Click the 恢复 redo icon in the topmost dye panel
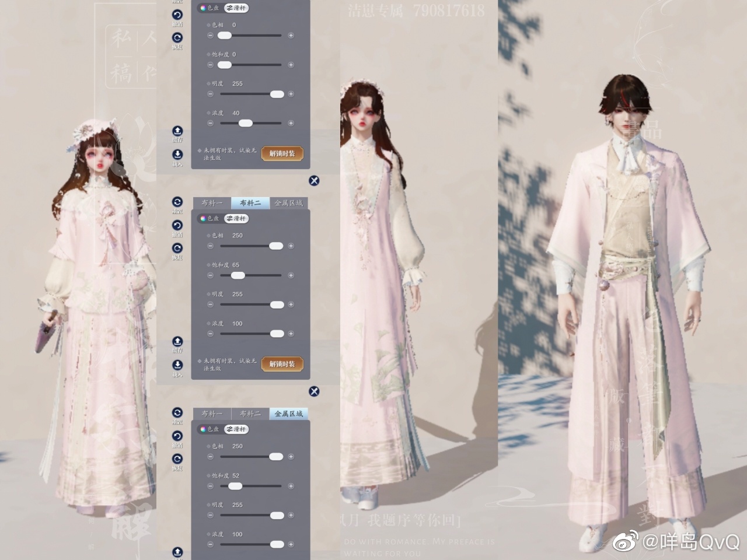Viewport: 747px width, 560px height. pyautogui.click(x=177, y=38)
